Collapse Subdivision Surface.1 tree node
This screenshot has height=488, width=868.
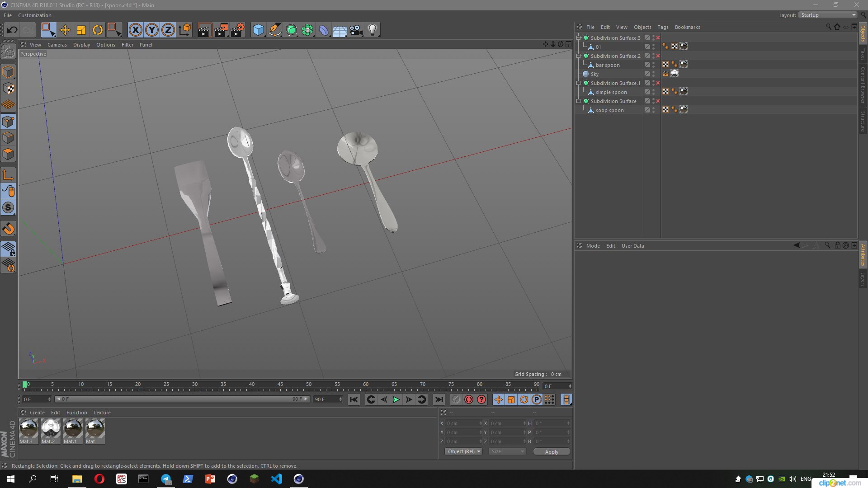tap(578, 83)
